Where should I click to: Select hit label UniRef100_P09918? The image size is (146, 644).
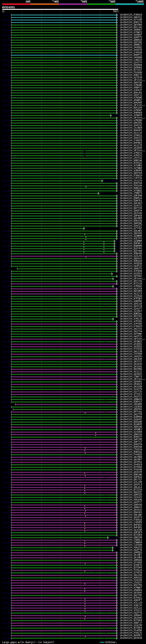click(131, 454)
